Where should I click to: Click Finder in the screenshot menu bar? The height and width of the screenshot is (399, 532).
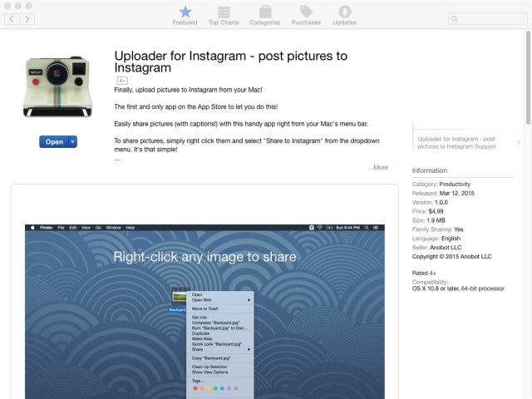click(47, 228)
